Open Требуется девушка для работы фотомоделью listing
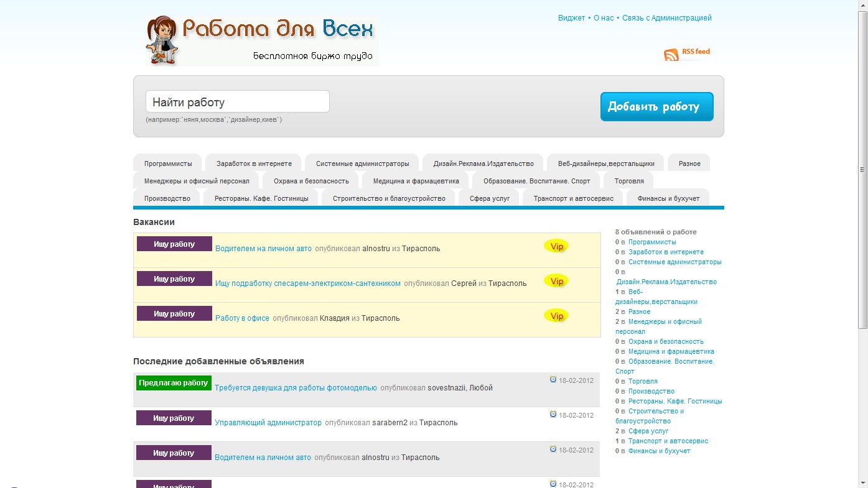 click(296, 388)
